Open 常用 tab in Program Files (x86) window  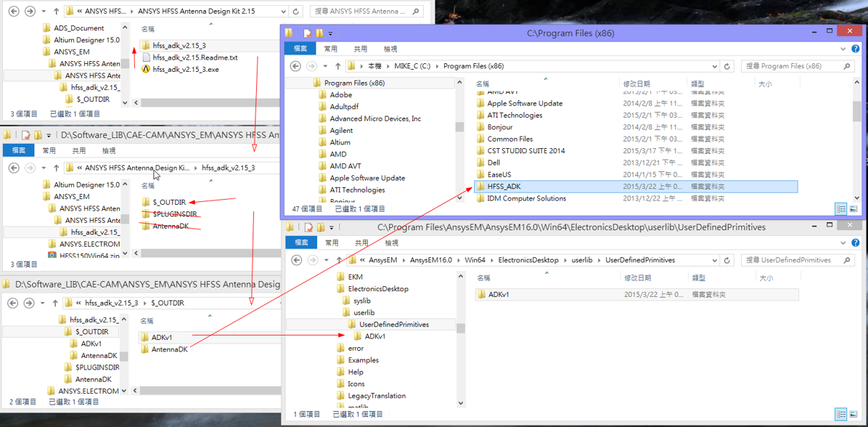point(330,49)
